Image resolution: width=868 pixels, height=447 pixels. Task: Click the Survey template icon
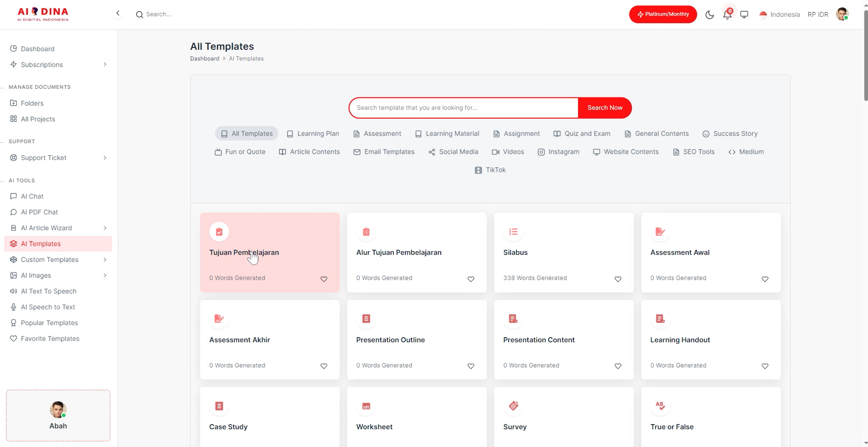click(x=513, y=406)
